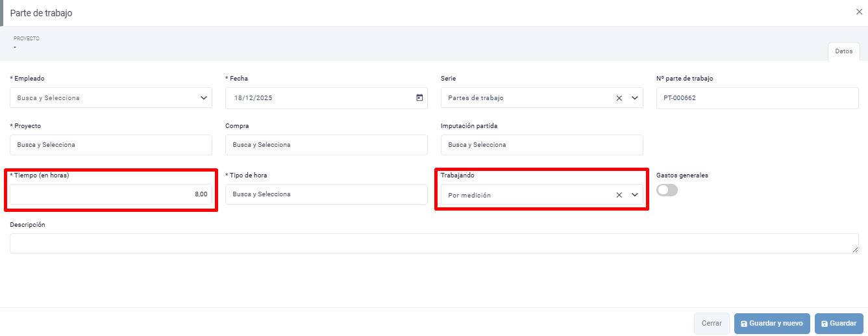Expand the Trabajando dropdown chevron
The height and width of the screenshot is (336, 868).
[x=634, y=195]
